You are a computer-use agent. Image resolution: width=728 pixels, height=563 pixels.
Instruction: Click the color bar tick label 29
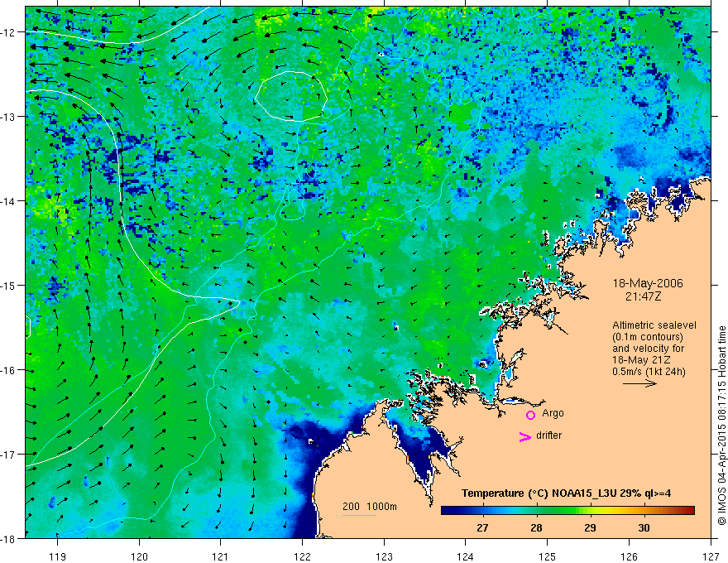tap(590, 527)
